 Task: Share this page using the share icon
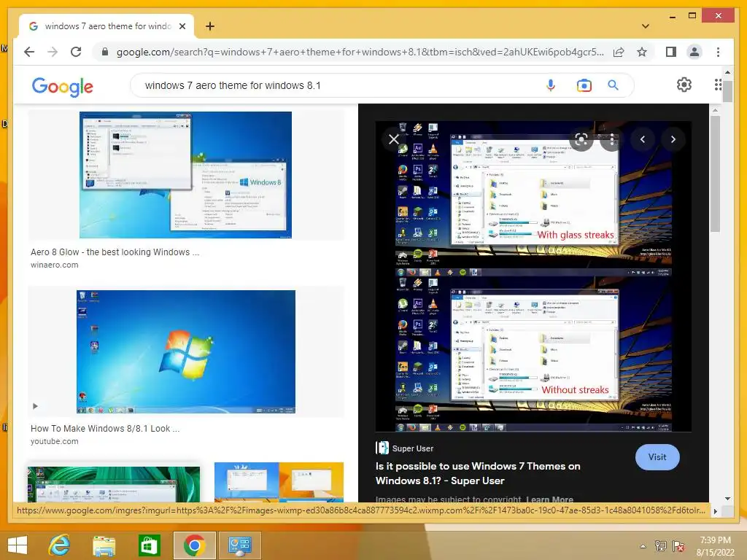tap(619, 52)
